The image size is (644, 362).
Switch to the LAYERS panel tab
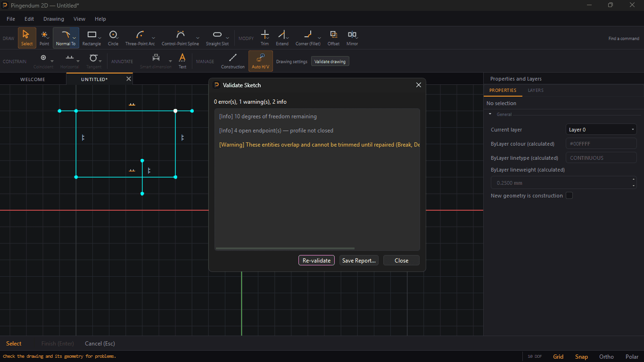click(x=536, y=90)
